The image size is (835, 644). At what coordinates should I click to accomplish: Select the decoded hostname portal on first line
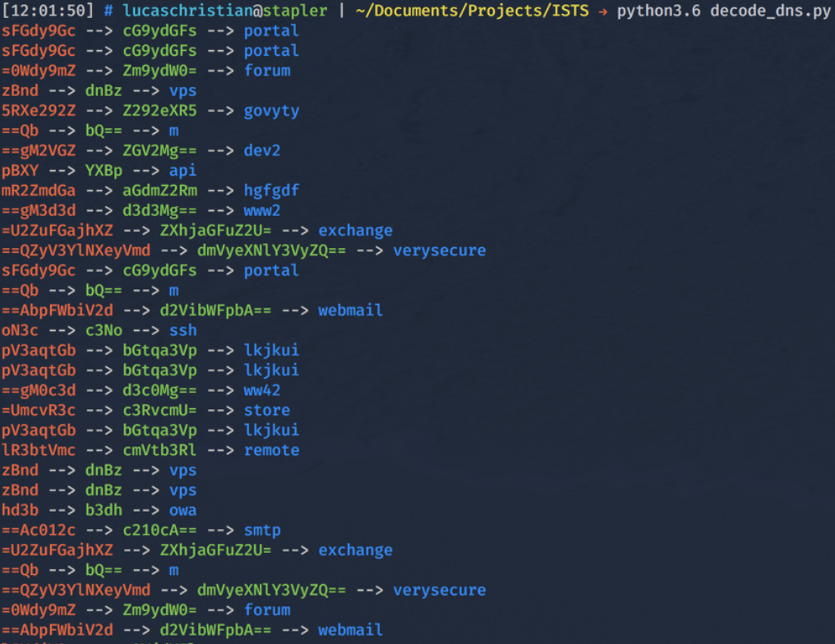(271, 30)
